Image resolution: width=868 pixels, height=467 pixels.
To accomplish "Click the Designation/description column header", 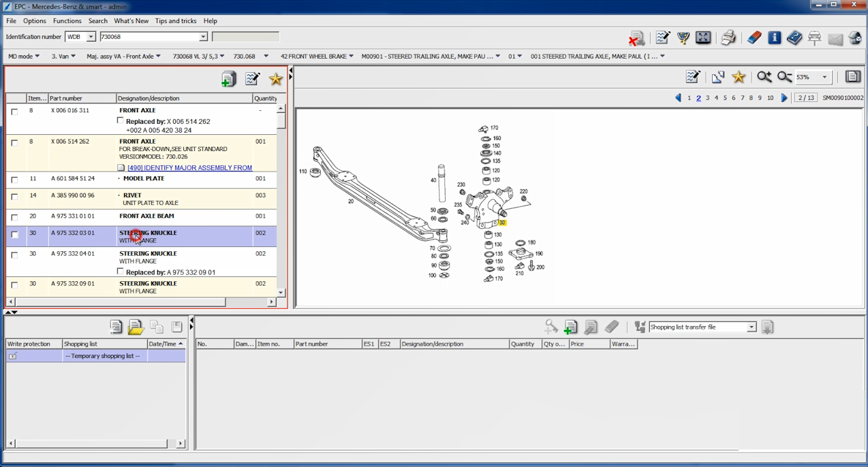I will [184, 99].
